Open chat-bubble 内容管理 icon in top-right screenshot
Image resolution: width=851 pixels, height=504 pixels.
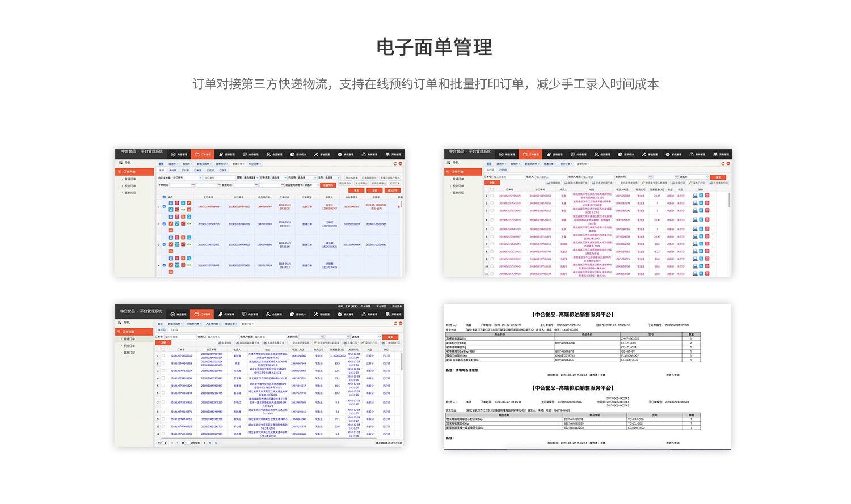pyautogui.click(x=572, y=154)
